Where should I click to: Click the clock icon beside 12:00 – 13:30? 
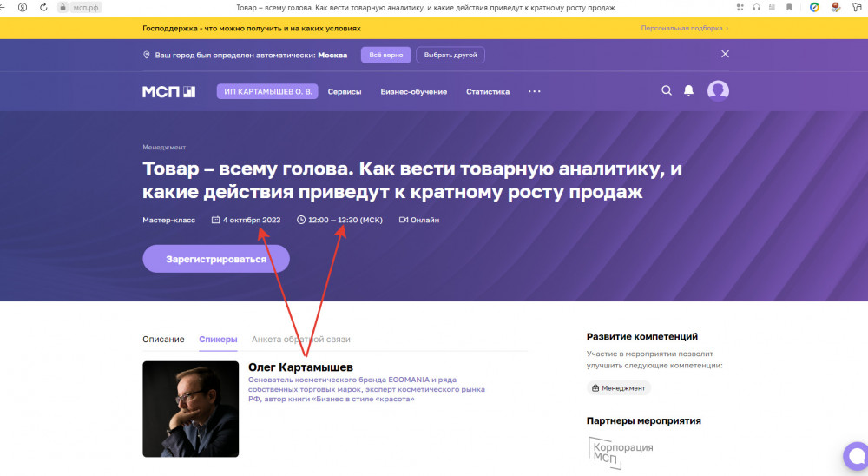pyautogui.click(x=301, y=220)
